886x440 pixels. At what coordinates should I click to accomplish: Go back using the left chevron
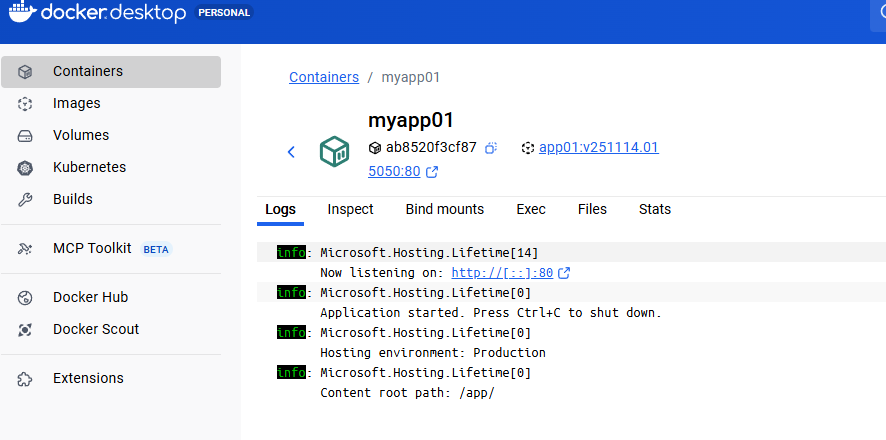tap(291, 152)
